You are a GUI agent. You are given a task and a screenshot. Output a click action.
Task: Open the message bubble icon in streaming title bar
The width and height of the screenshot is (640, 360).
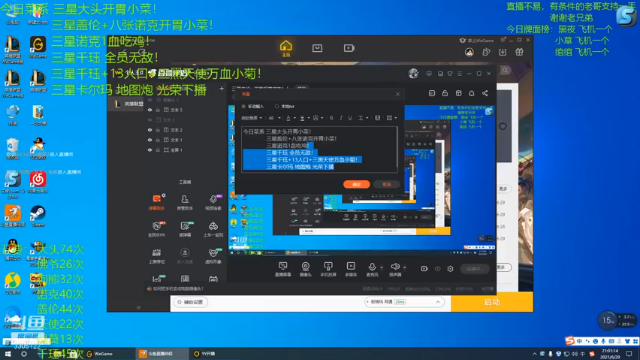click(429, 73)
